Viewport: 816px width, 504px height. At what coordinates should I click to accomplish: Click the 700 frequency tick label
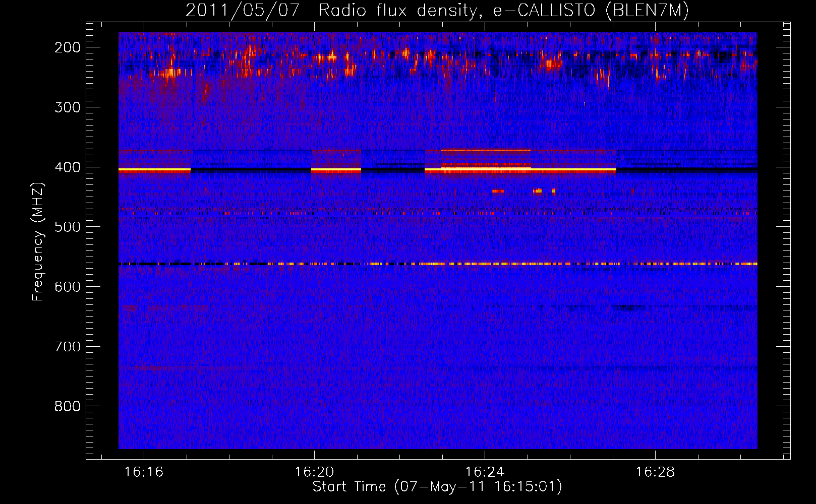click(x=67, y=347)
